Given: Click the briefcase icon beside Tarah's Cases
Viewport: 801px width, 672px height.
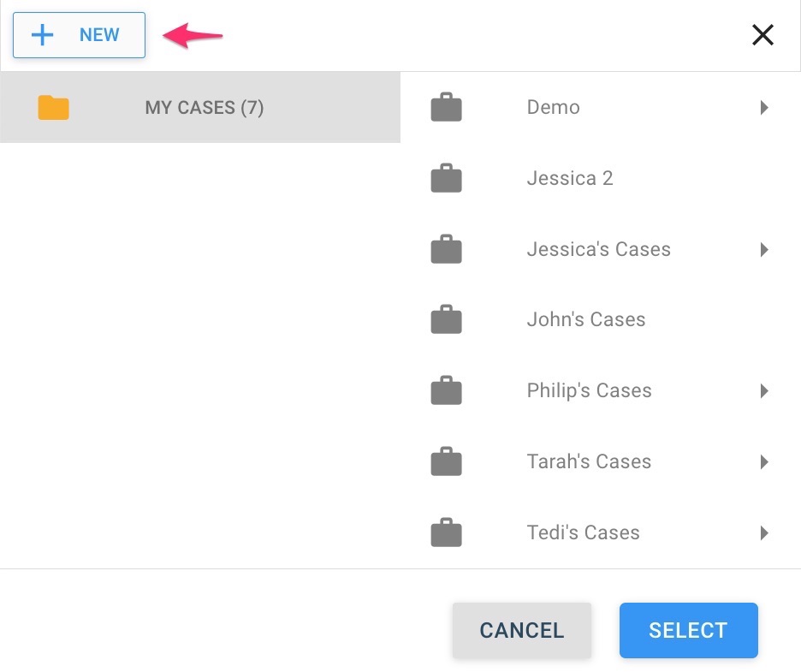Looking at the screenshot, I should tap(446, 462).
